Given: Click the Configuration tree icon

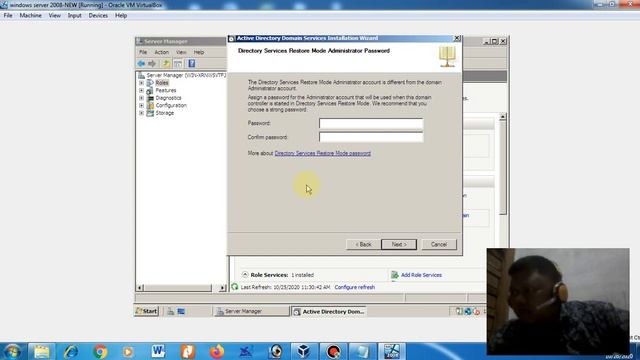Looking at the screenshot, I should 150,105.
